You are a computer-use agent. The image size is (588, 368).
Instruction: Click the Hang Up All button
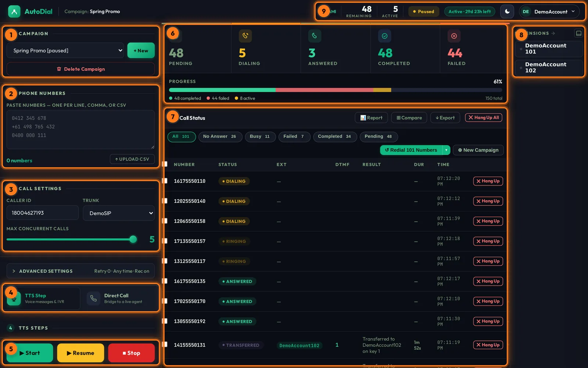484,117
